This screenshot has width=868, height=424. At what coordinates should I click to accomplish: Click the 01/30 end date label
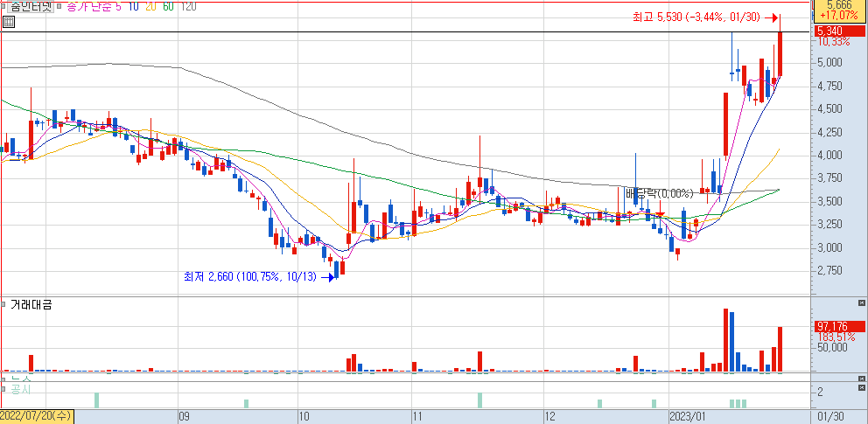pos(831,416)
